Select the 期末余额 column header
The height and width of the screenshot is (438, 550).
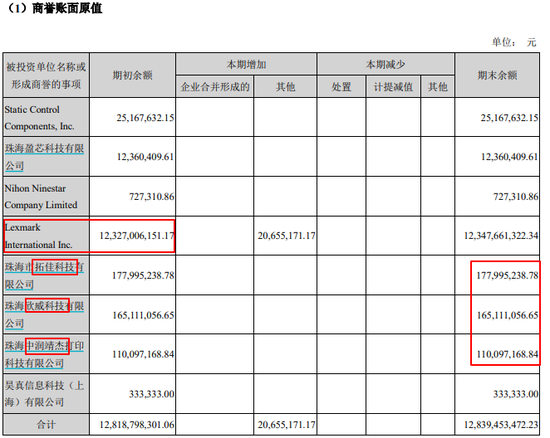(x=497, y=75)
